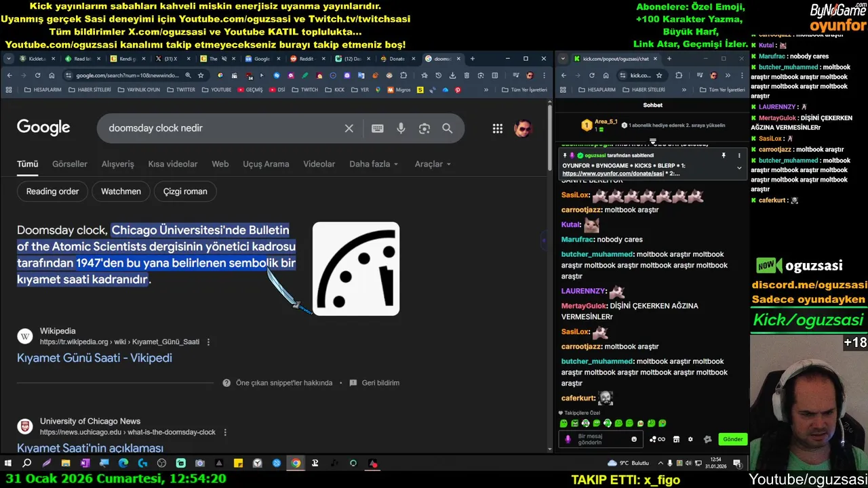Screen dimensions: 868x488
Task: Open 'Kıyamet Saati'nin açıklaması' result
Action: click(x=90, y=448)
